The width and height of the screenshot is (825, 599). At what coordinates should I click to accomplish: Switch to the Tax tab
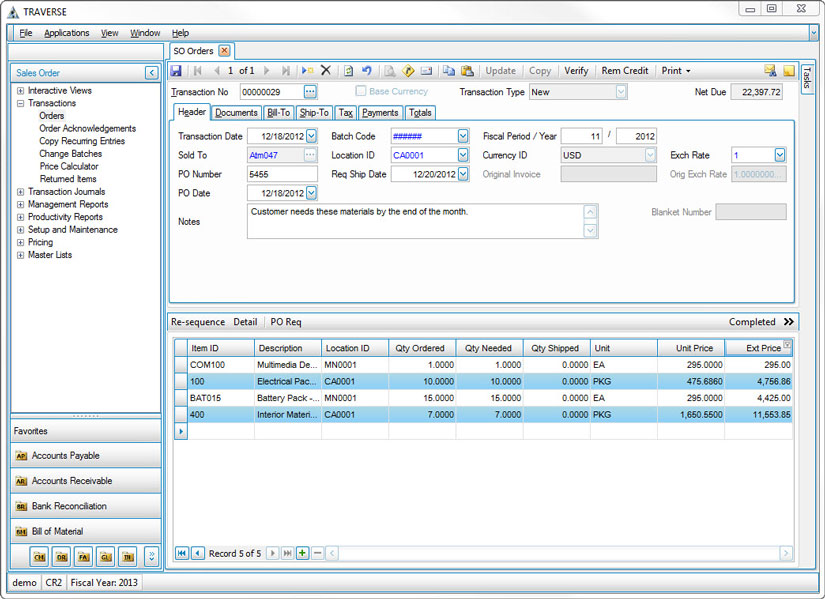pos(346,113)
